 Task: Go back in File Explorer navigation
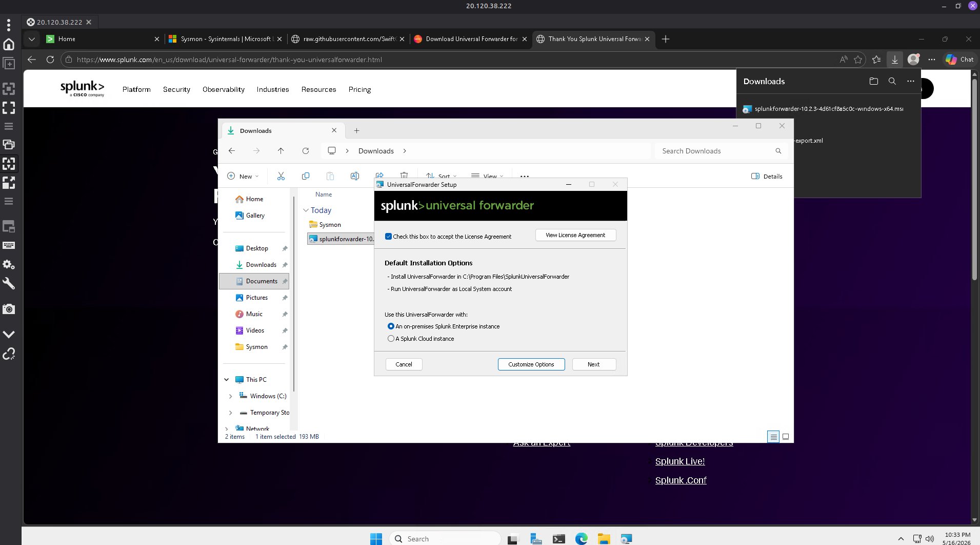[x=232, y=151]
